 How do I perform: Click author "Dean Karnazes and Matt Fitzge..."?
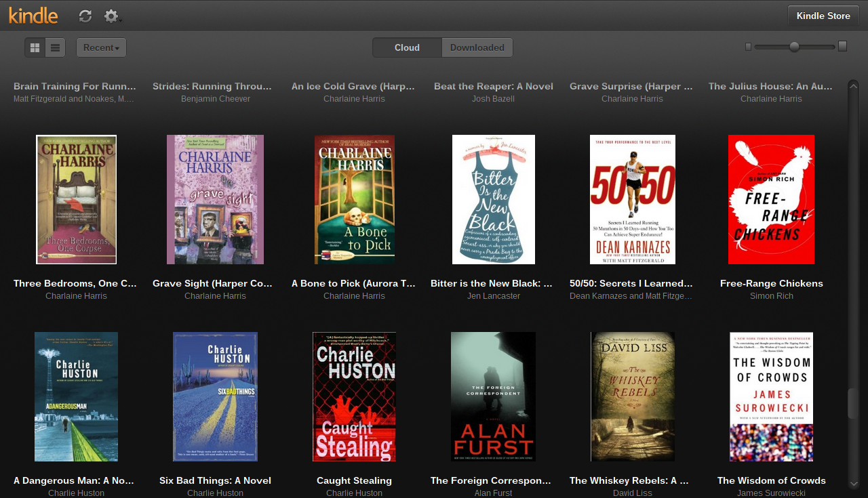tap(631, 296)
